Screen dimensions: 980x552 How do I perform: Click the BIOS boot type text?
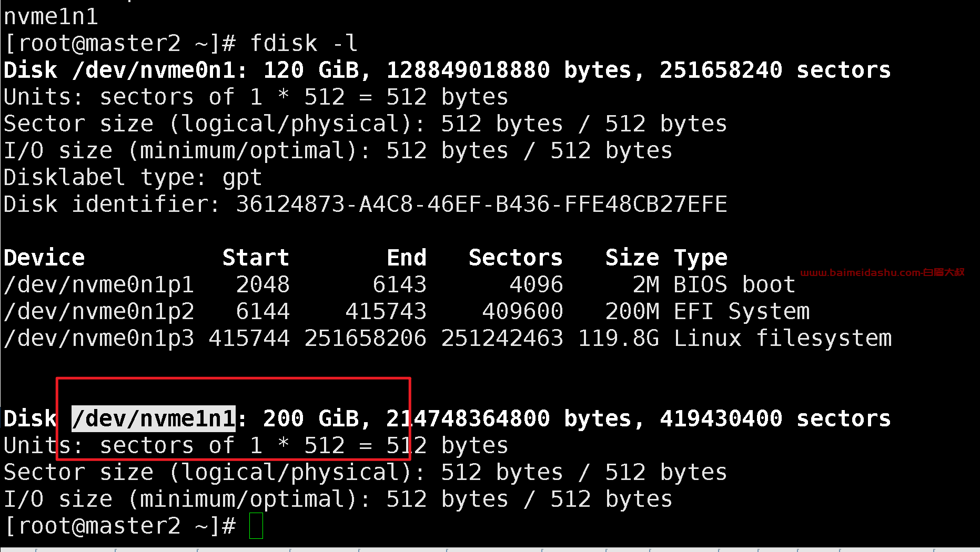[734, 285]
